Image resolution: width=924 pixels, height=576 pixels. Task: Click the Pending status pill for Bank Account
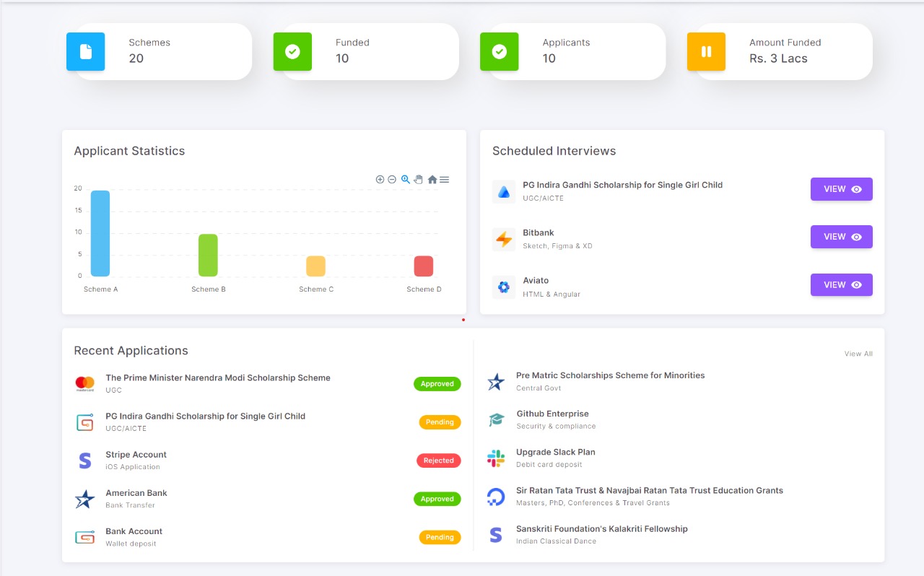(x=440, y=537)
